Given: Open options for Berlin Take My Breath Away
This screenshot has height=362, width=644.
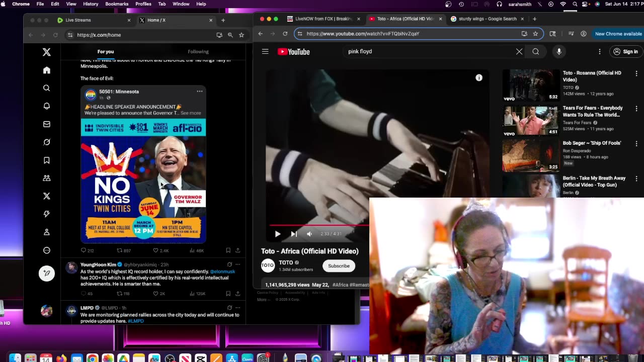Looking at the screenshot, I should coord(636,178).
